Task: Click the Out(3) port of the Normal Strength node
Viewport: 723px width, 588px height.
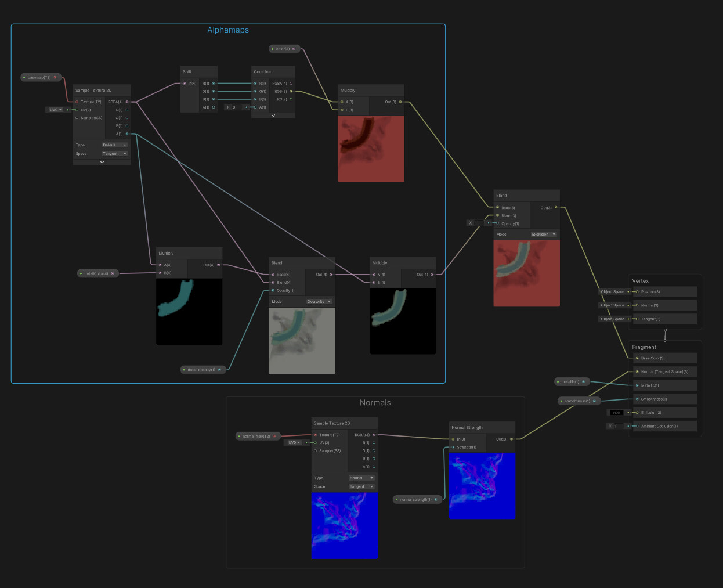Action: coord(511,439)
